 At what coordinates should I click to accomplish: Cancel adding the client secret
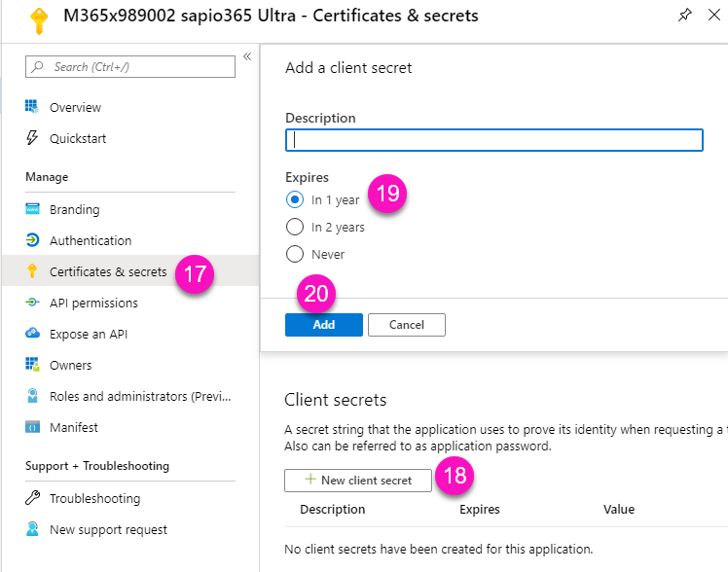click(x=406, y=325)
